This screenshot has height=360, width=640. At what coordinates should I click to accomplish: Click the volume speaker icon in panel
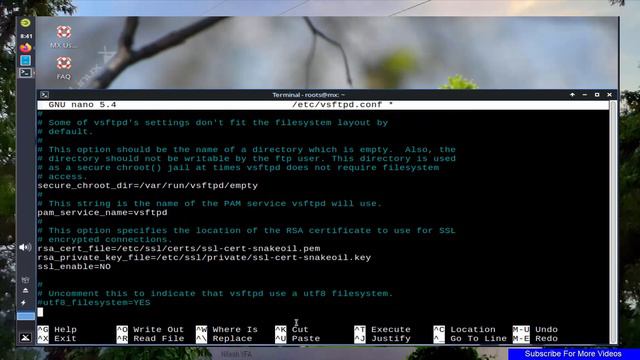25,247
